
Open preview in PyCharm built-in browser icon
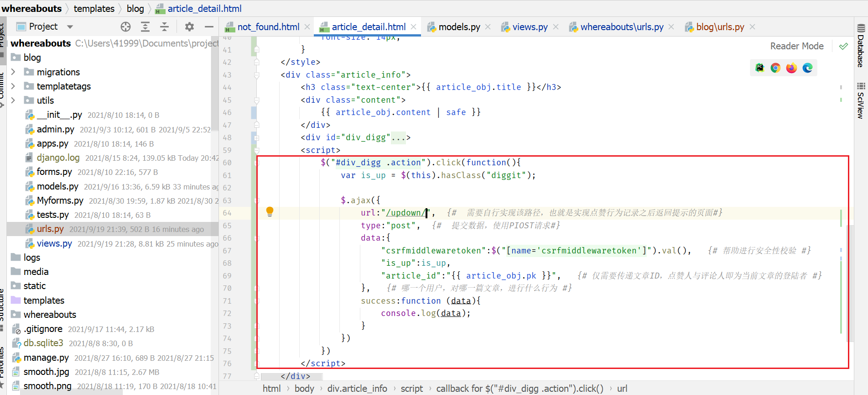coord(759,68)
